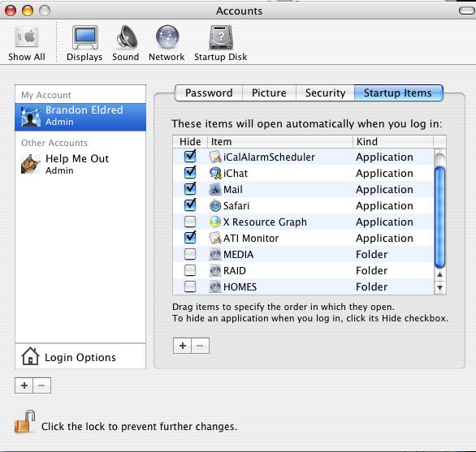This screenshot has width=476, height=452.
Task: Uncheck Hide for iCalAlarmScheduler
Action: (190, 157)
